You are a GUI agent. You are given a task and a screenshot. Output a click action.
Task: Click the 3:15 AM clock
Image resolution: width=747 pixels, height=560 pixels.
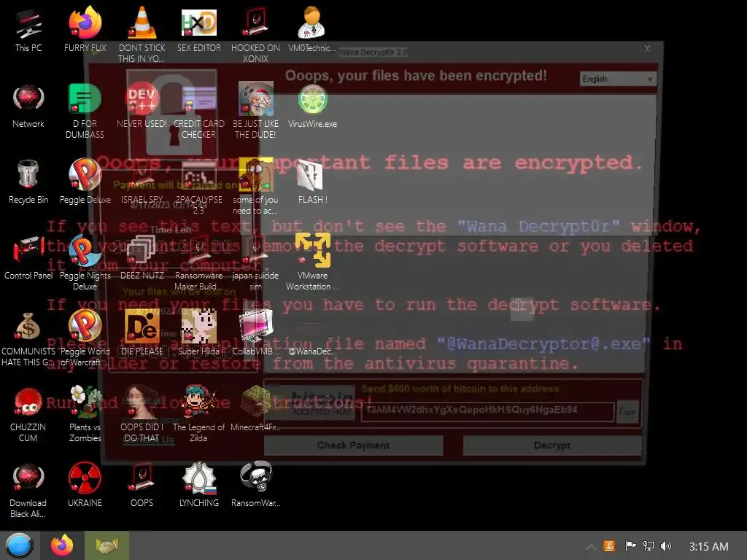708,547
